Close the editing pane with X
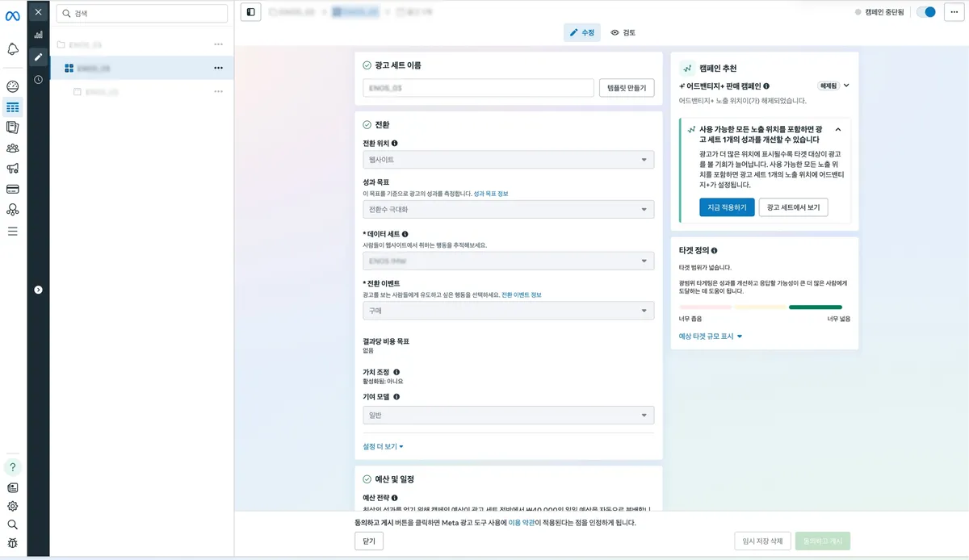This screenshot has height=560, width=969. click(38, 12)
